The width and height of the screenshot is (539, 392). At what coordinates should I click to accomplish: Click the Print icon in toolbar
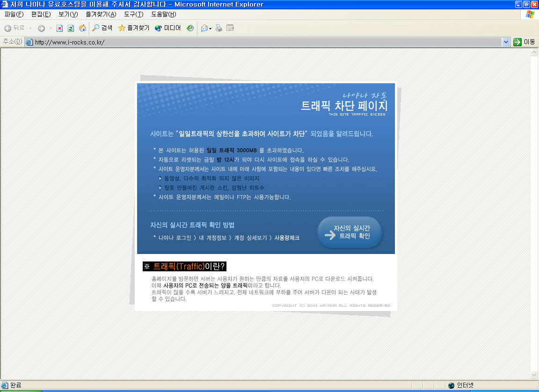tap(219, 28)
